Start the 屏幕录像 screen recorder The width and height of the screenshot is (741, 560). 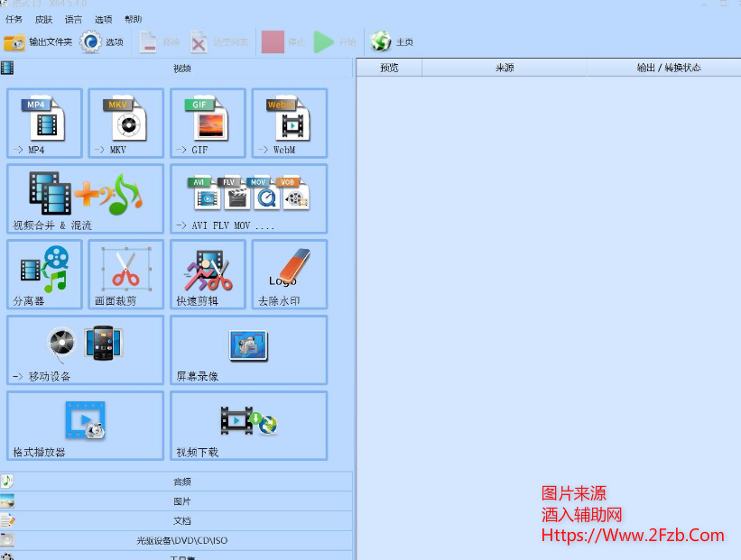coord(248,350)
